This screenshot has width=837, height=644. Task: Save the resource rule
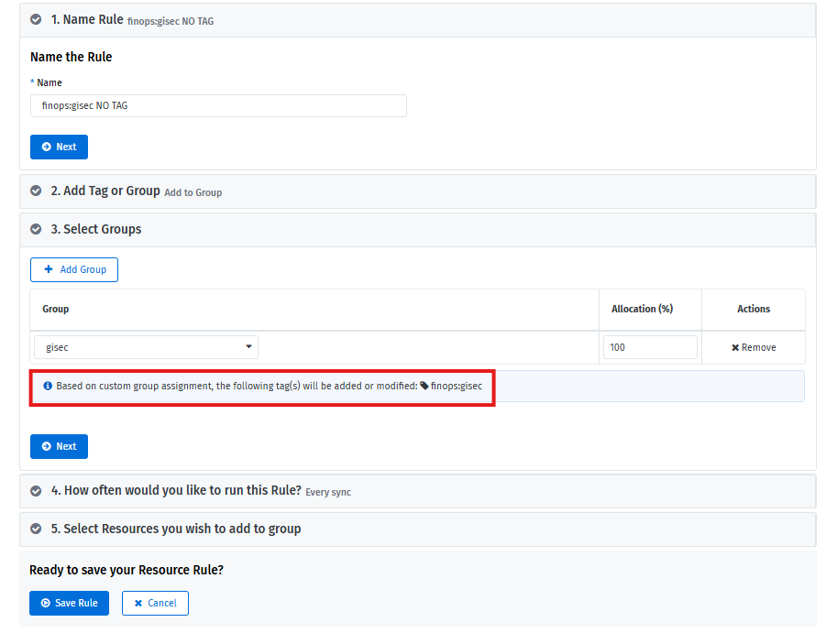coord(69,603)
